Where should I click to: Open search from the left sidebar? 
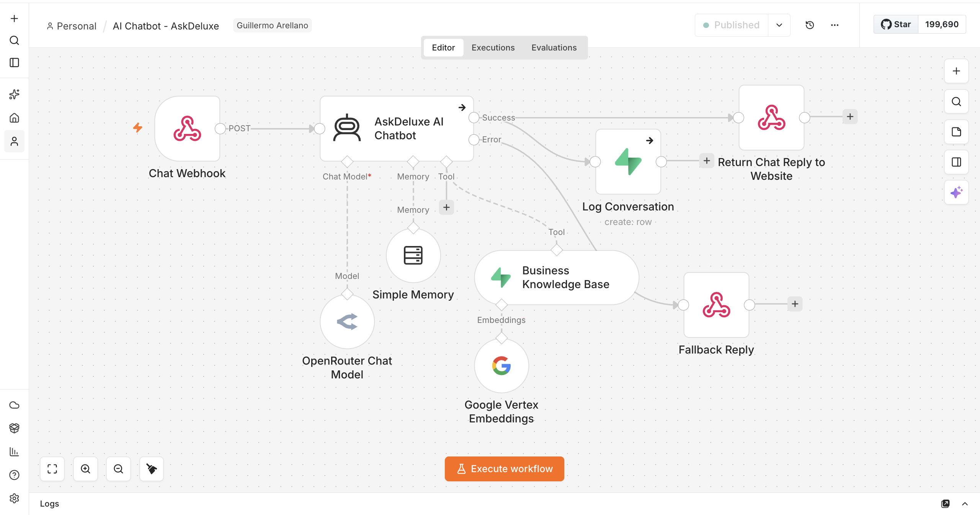(x=14, y=41)
